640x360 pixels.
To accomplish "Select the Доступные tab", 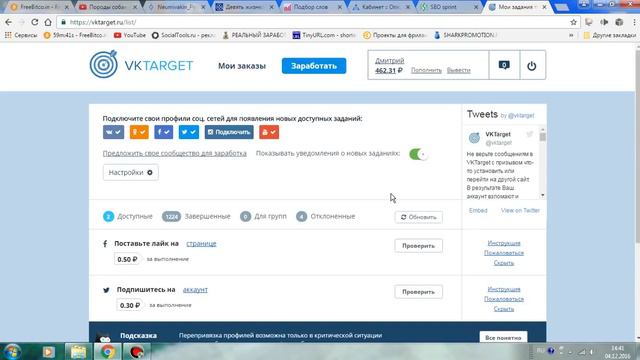I will (x=128, y=216).
